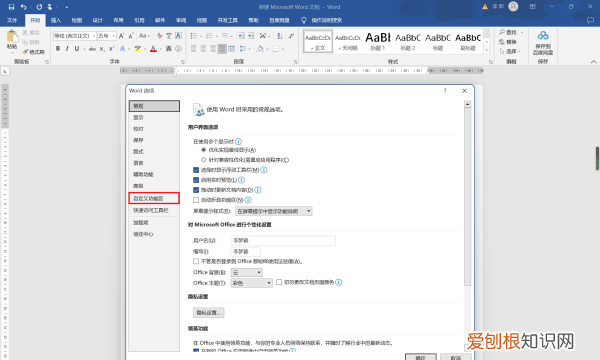600x360 pixels.
Task: Click the Undo arrow icon
Action: [x=23, y=7]
